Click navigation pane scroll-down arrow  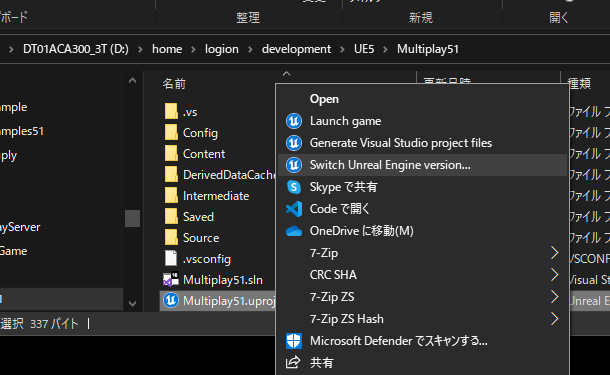pyautogui.click(x=132, y=303)
